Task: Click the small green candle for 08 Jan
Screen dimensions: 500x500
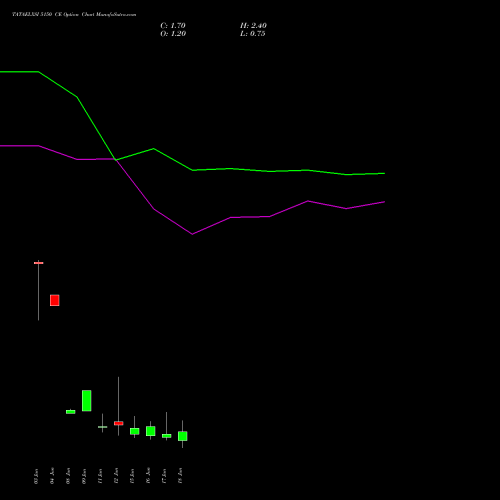Action: [71, 412]
